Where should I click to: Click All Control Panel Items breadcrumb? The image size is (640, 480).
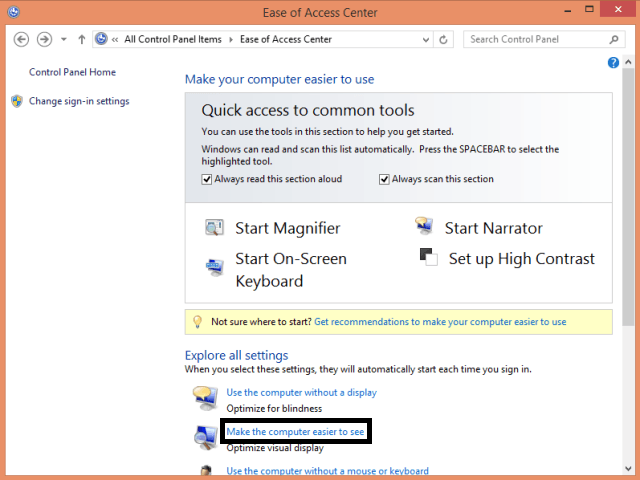[x=173, y=39]
